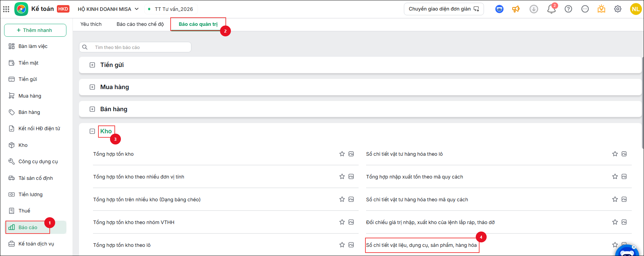644x256 pixels.
Task: Click the Thêm nhanh button
Action: [x=35, y=30]
